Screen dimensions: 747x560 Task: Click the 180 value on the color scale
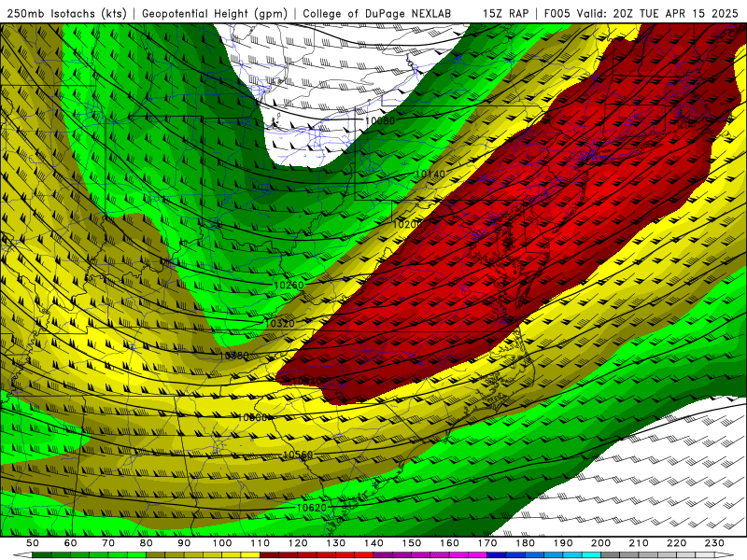coord(525,543)
